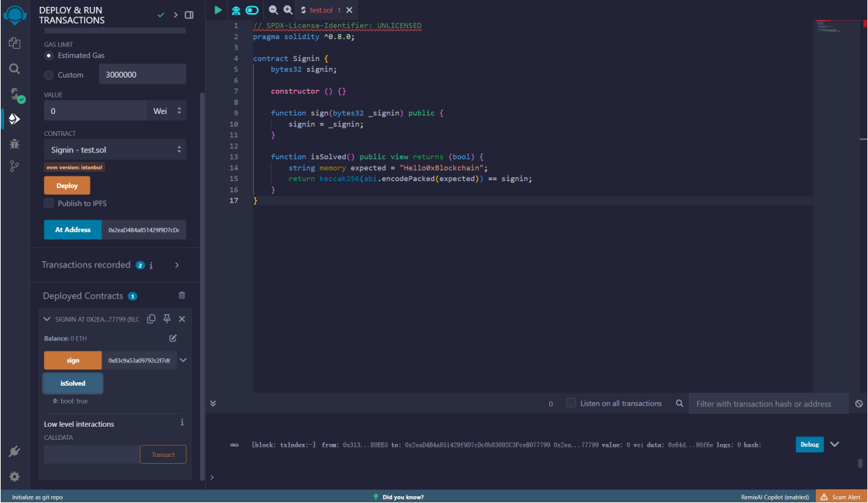
Task: Open the Deploy & run sidebar icon
Action: point(14,119)
